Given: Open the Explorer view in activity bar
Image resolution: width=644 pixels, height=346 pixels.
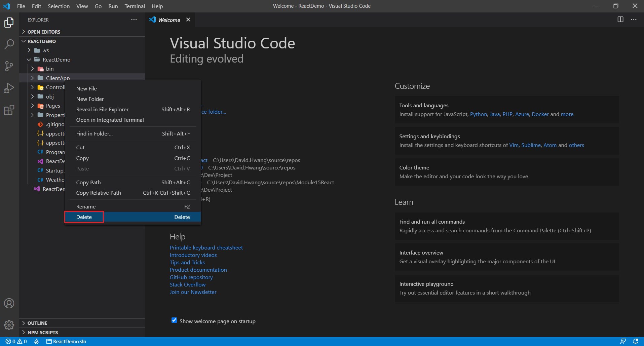Looking at the screenshot, I should [x=9, y=23].
